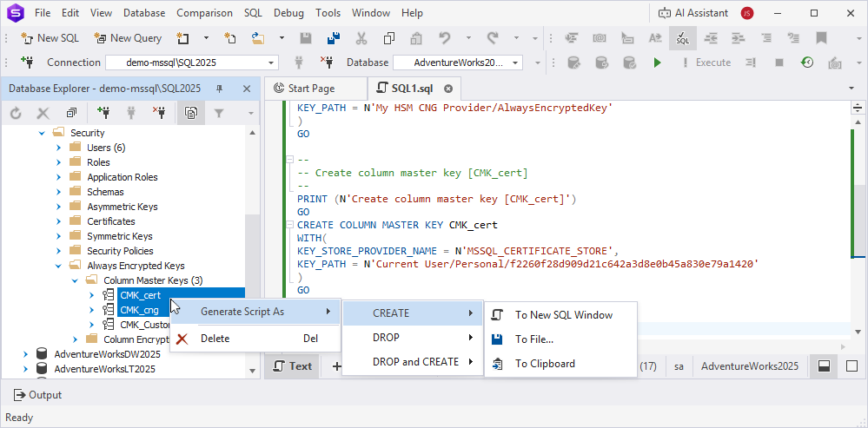Screen dimensions: 868x428
Task: Choose To Clipboard option
Action: [560, 364]
